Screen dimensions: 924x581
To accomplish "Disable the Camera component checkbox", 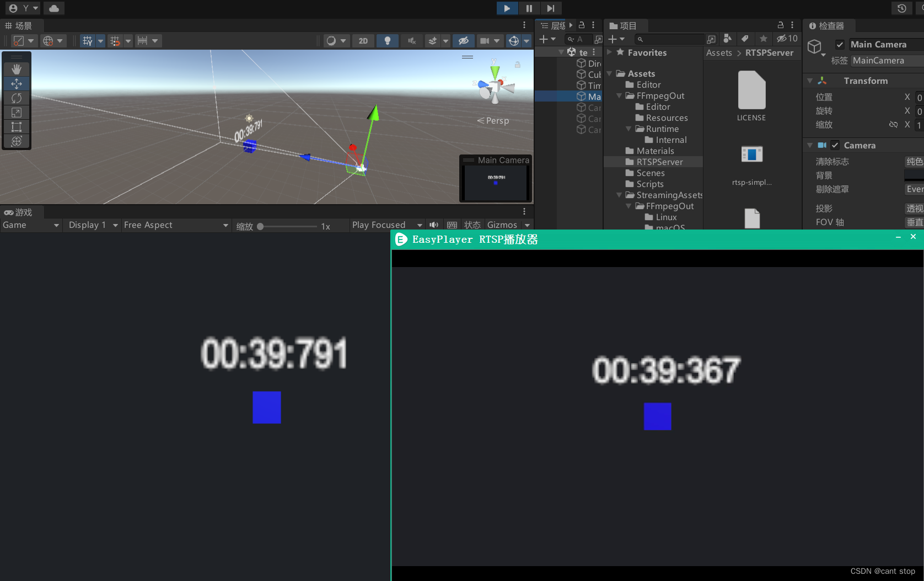I will (835, 145).
